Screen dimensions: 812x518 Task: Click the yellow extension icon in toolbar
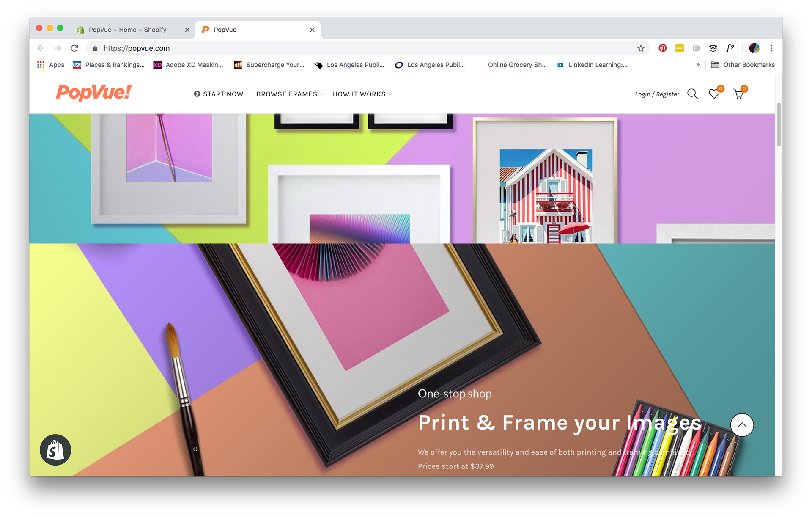[679, 48]
